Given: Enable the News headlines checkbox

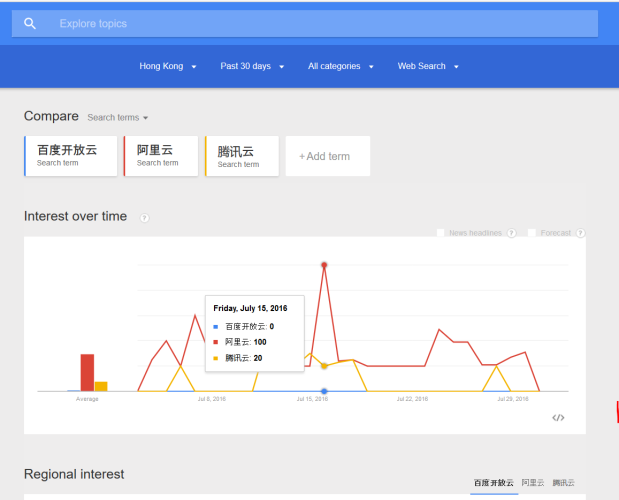Looking at the screenshot, I should pos(441,233).
